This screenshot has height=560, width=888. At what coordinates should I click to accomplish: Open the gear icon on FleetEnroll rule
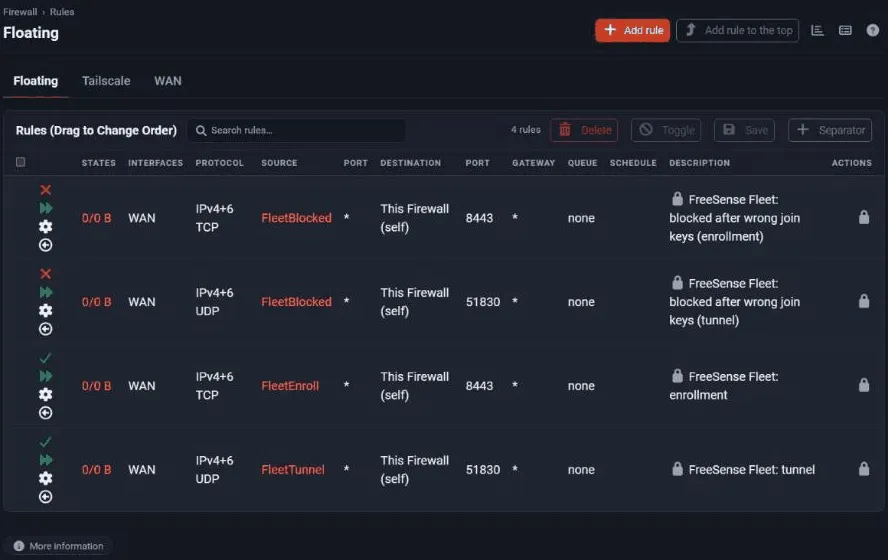pos(45,394)
